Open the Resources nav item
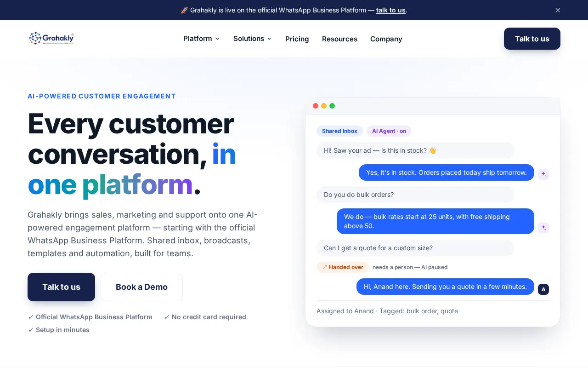 (x=339, y=39)
